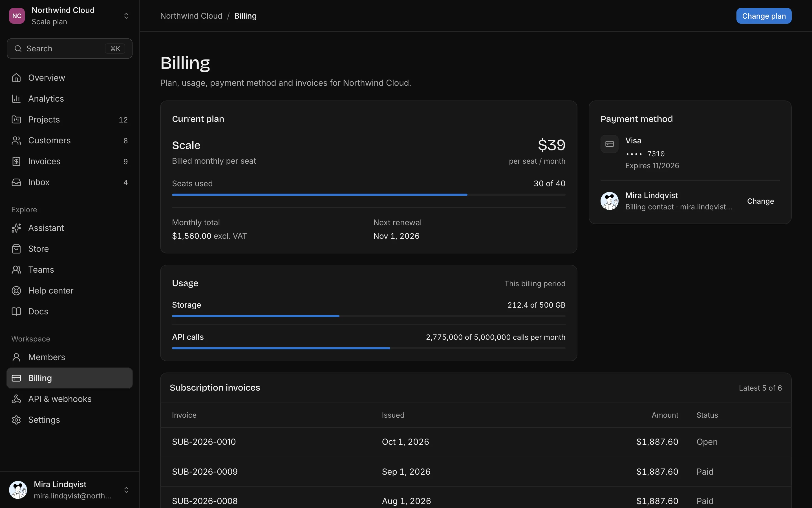
Task: Open Invoices from the sidebar
Action: click(x=69, y=161)
